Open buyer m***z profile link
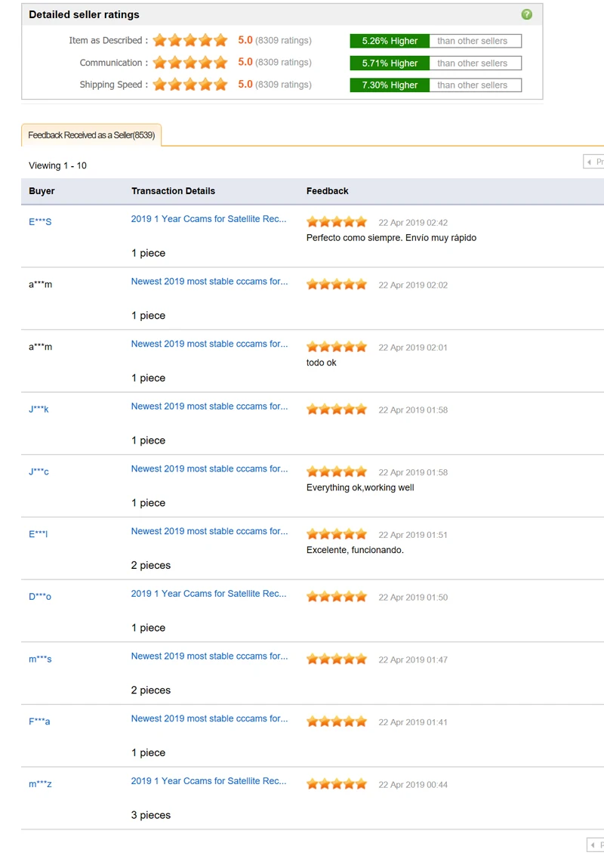The height and width of the screenshot is (868, 604). 40,784
